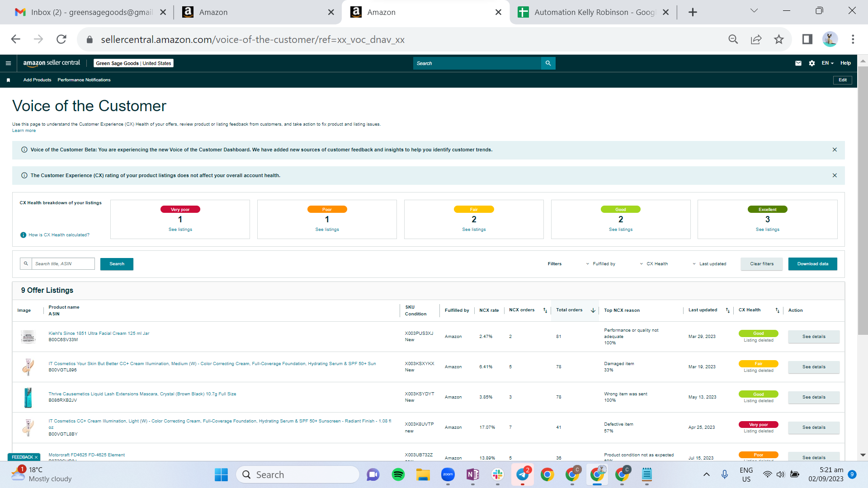Click the Amazon Seller Central logo
Viewport: 868px width, 488px height.
[x=52, y=63]
